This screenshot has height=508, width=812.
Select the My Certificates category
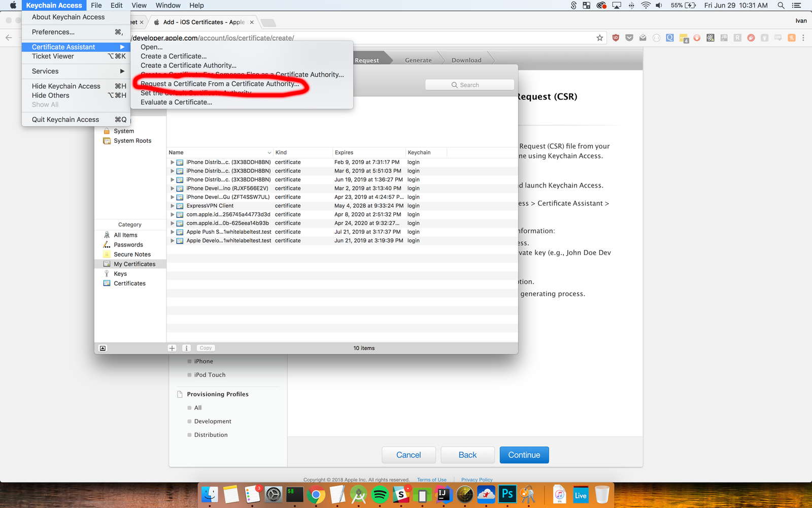(130, 264)
